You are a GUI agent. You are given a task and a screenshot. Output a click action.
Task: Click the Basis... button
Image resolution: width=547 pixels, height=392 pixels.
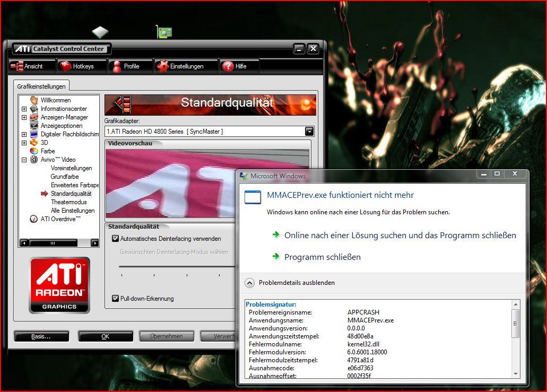click(x=41, y=336)
